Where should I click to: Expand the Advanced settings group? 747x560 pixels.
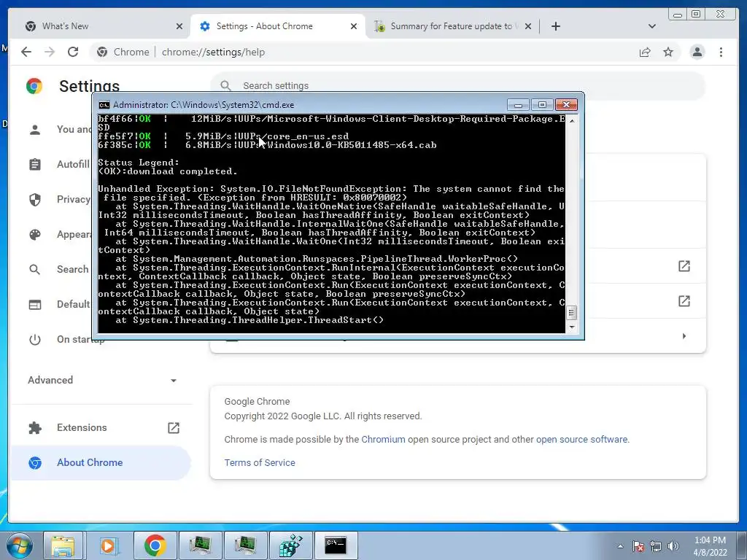point(102,380)
